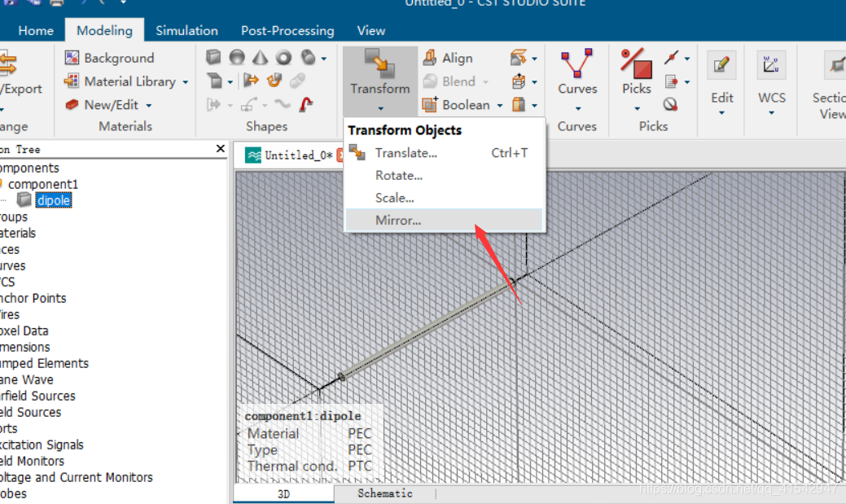Create a Torus shape
846x504 pixels.
pyautogui.click(x=284, y=57)
